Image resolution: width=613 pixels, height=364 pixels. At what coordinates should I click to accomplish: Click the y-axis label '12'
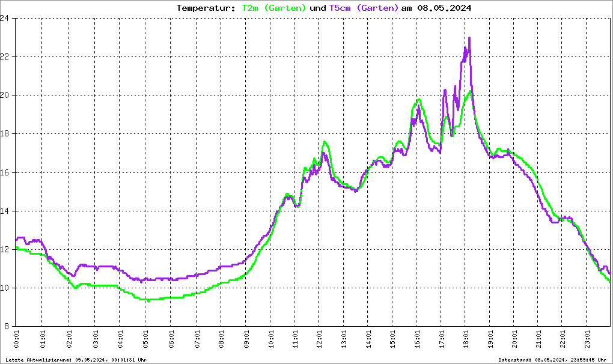[4, 249]
